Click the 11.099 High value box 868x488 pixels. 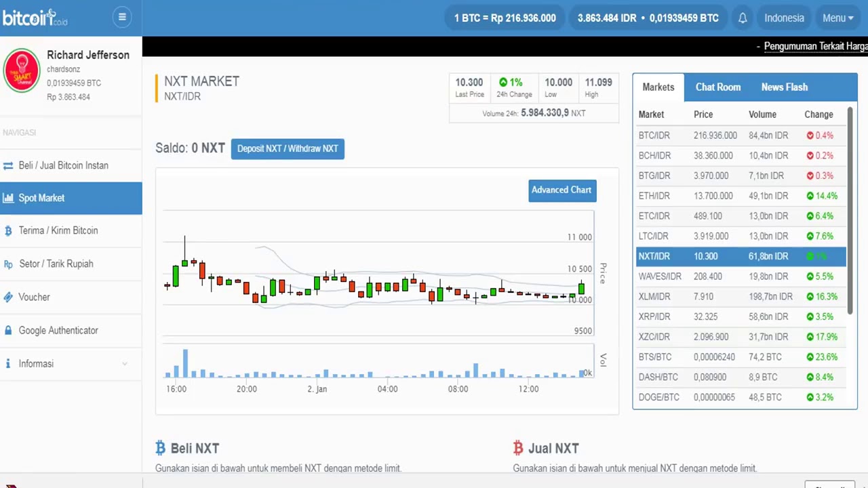599,88
